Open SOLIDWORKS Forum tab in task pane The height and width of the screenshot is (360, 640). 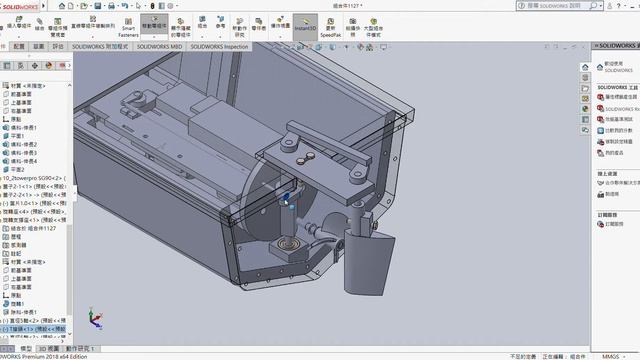tap(585, 130)
